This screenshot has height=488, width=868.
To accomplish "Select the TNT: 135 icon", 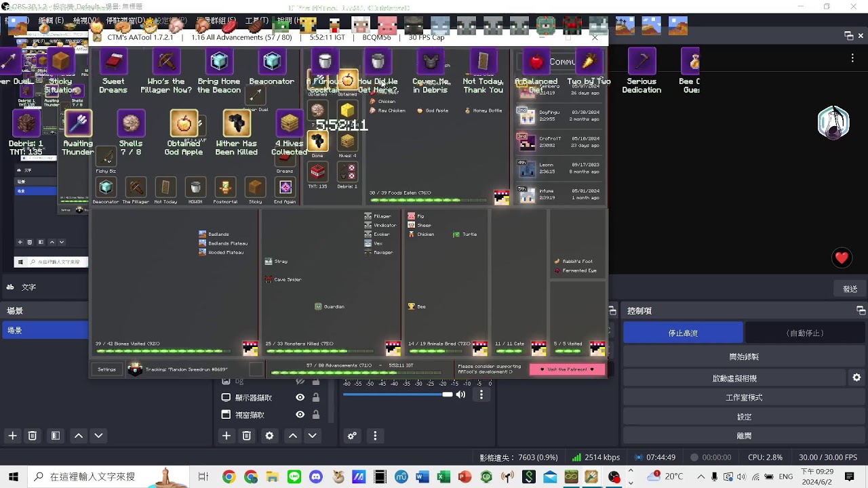I will tap(317, 171).
